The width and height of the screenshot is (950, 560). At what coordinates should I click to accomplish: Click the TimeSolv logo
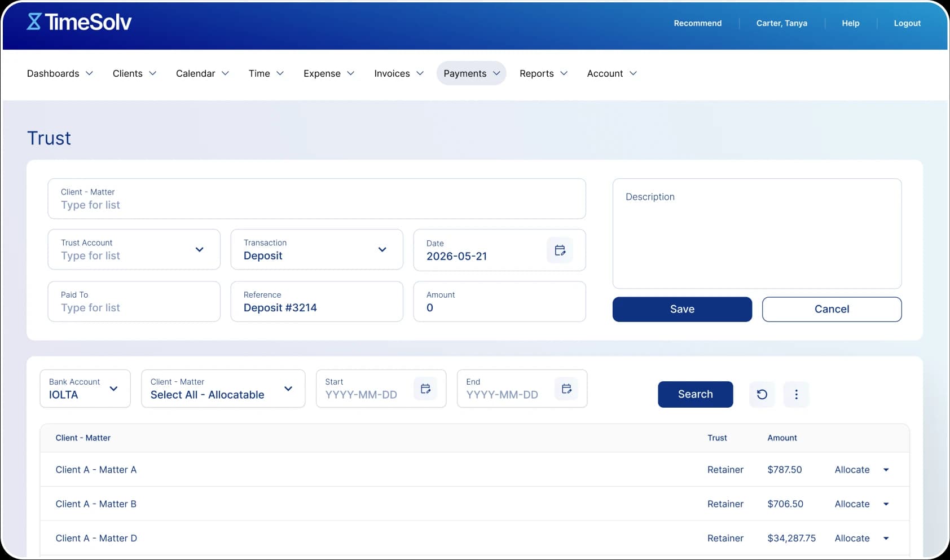coord(80,23)
